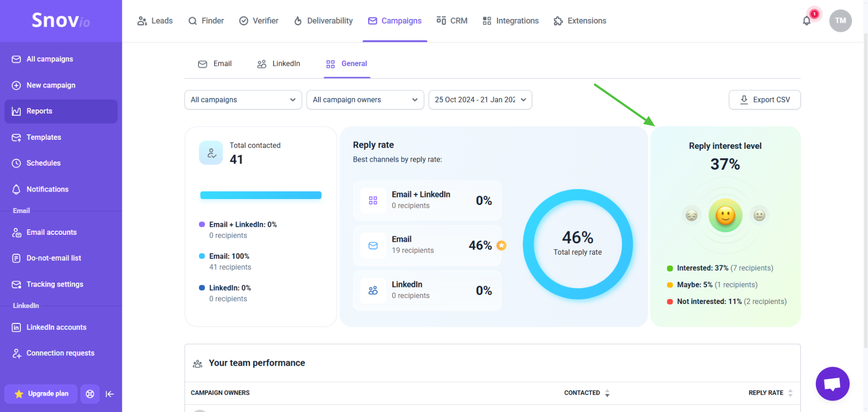This screenshot has height=412, width=868.
Task: Collapse sidebar using the arrow icon
Action: 110,394
